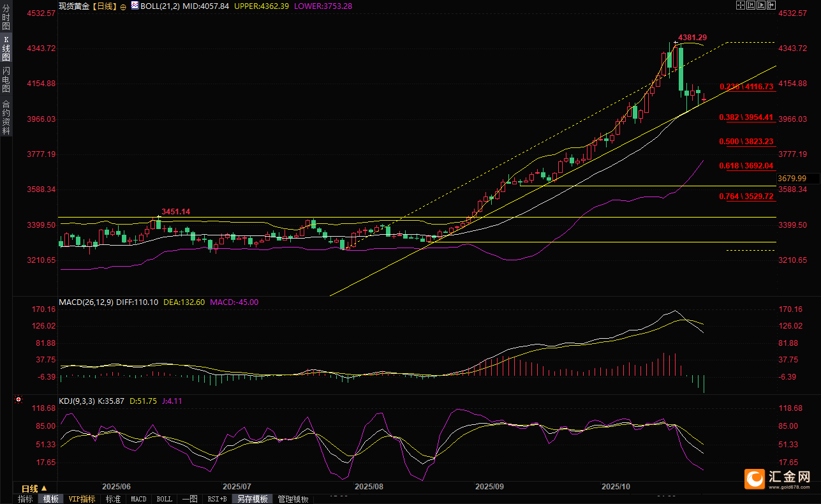821x504 pixels.
Task: Click the chart replay play icon
Action: [760, 5]
